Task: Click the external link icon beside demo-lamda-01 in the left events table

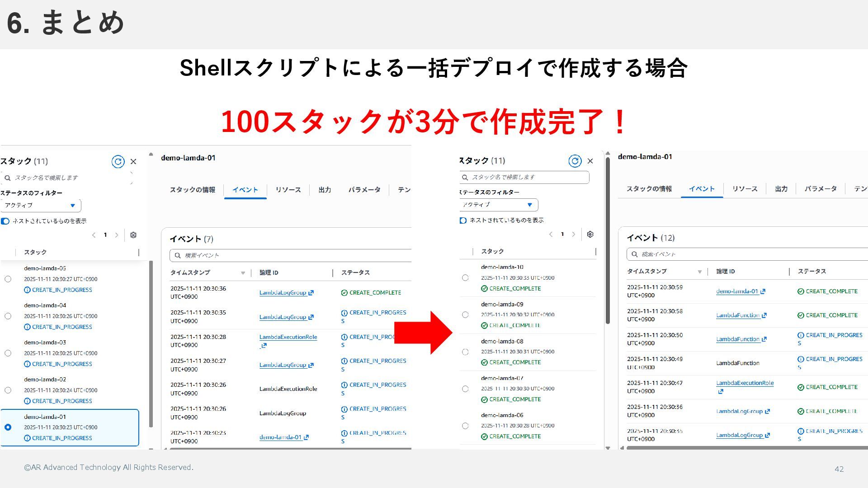Action: (307, 437)
